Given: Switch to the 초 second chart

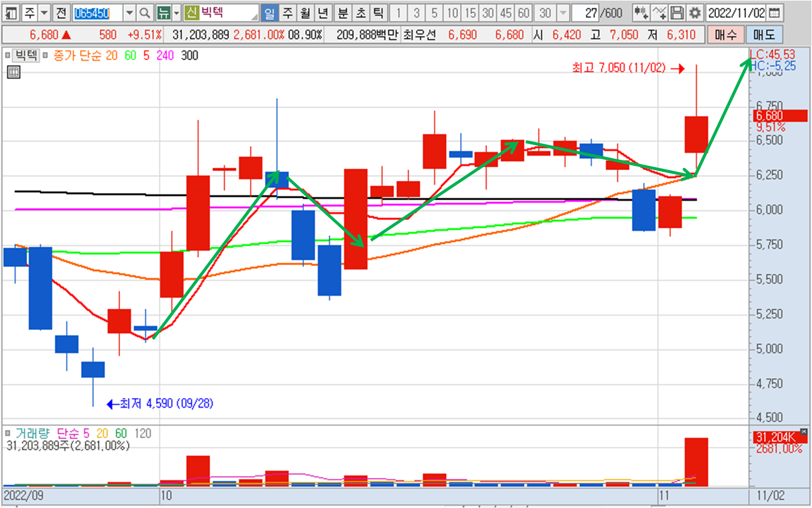Looking at the screenshot, I should click(360, 13).
